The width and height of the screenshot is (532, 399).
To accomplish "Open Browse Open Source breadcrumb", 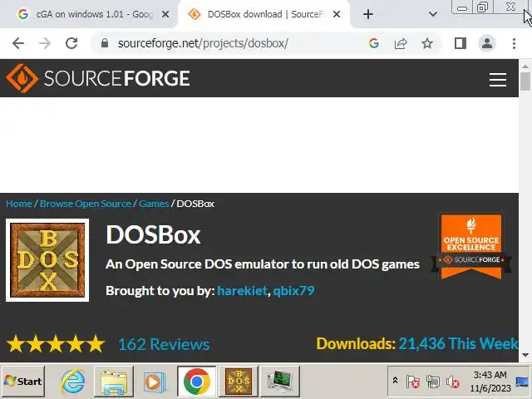I will 86,204.
